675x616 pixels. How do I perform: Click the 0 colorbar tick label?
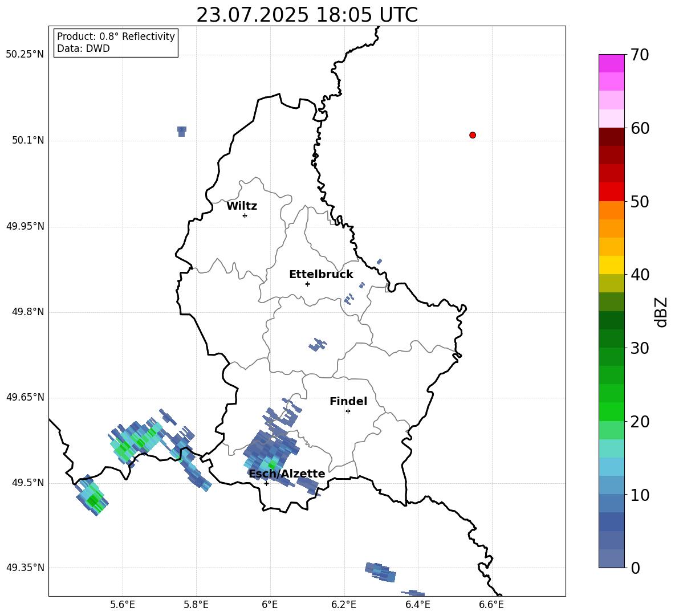click(x=636, y=568)
